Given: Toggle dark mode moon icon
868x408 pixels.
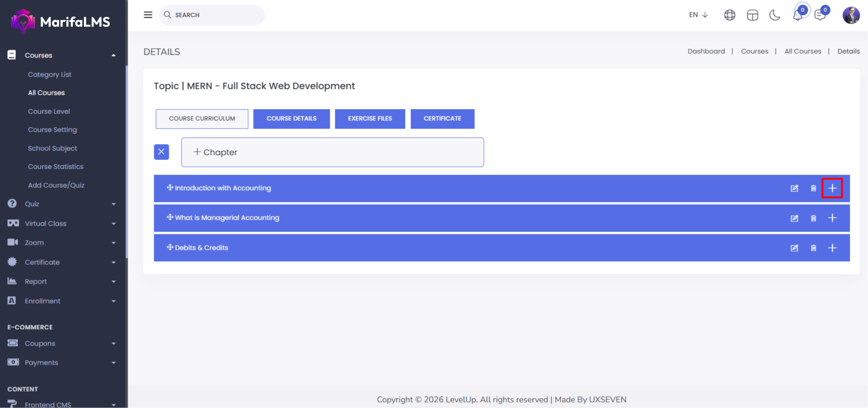Looking at the screenshot, I should click(774, 15).
